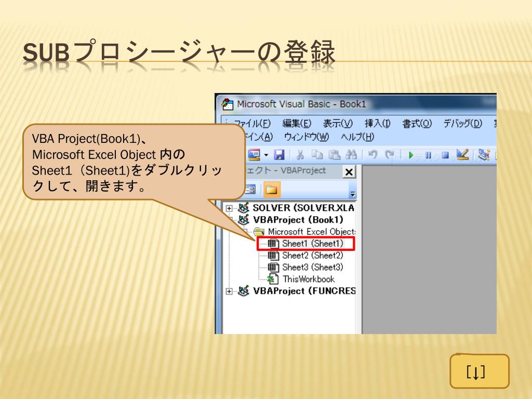Image resolution: width=532 pixels, height=399 pixels.
Task: Select VBAProject (Book1) in the tree
Action: click(298, 220)
